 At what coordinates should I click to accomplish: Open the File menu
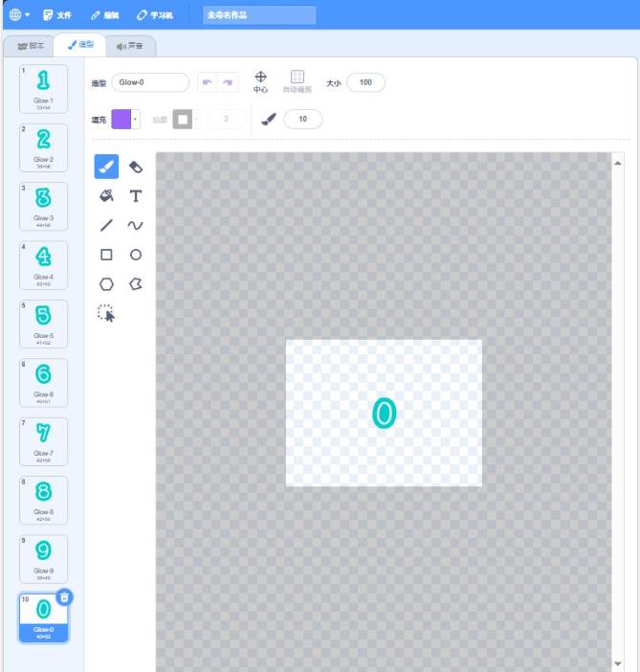57,15
